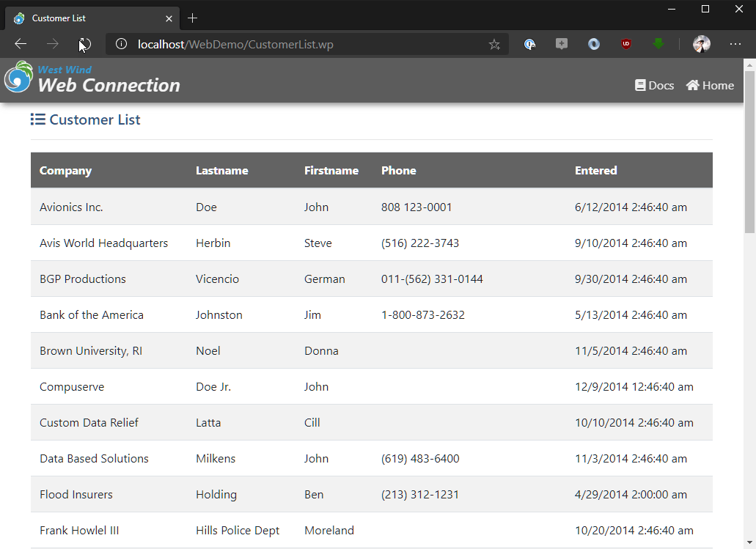Viewport: 756px width, 549px height.
Task: Click lastname Hills Police Dept
Action: [238, 530]
